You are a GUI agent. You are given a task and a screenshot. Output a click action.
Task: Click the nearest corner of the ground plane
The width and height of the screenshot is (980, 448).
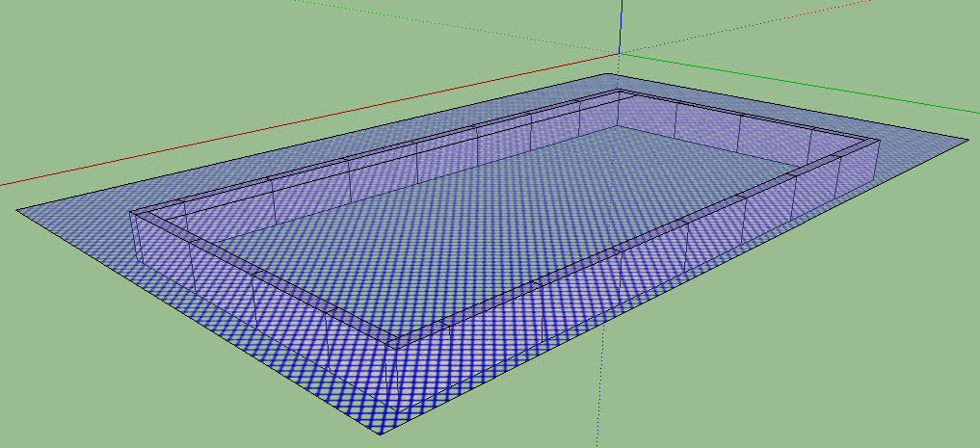377,434
